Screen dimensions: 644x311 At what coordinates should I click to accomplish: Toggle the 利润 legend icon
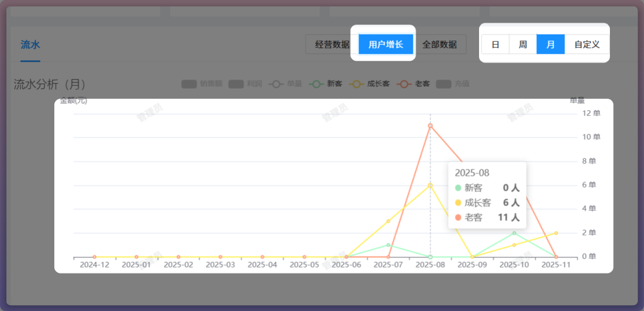(x=236, y=84)
